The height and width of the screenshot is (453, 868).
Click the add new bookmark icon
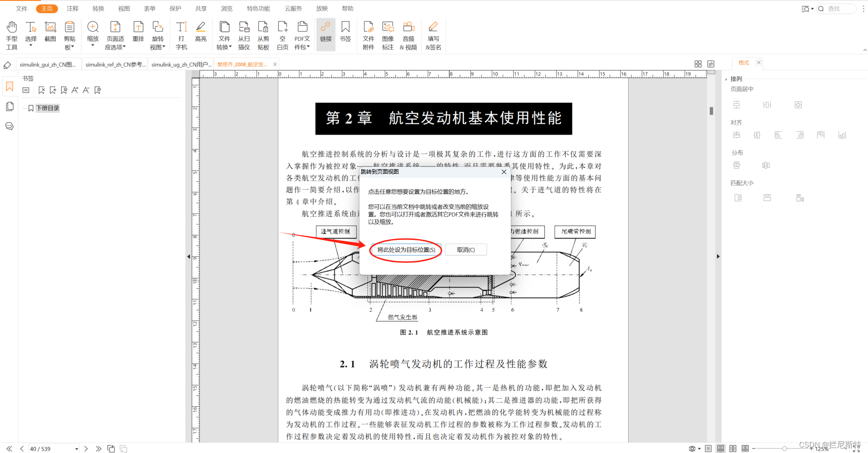click(x=53, y=90)
